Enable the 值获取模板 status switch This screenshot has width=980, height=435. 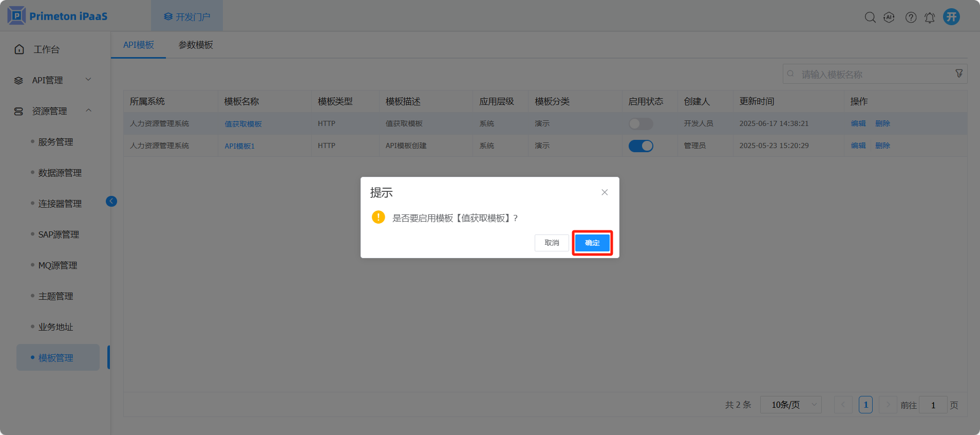(x=640, y=124)
